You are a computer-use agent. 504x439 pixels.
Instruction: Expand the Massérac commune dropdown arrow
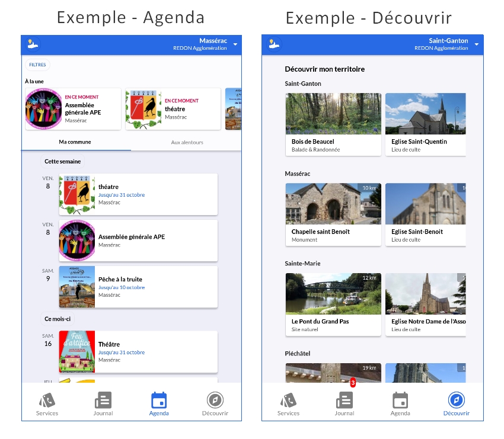coord(235,44)
